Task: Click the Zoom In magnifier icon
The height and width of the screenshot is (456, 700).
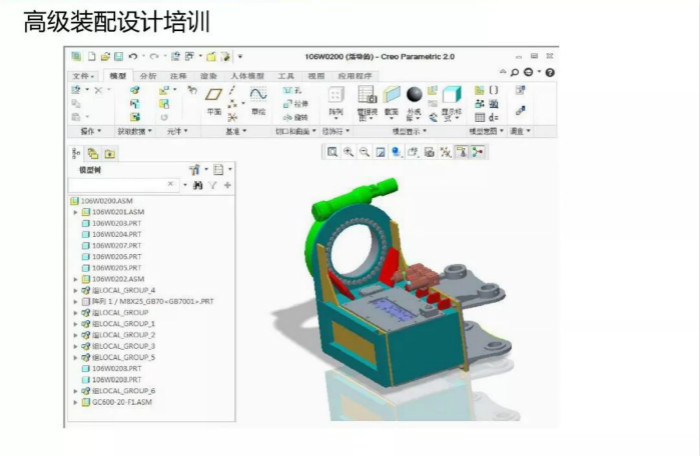Action: click(348, 152)
